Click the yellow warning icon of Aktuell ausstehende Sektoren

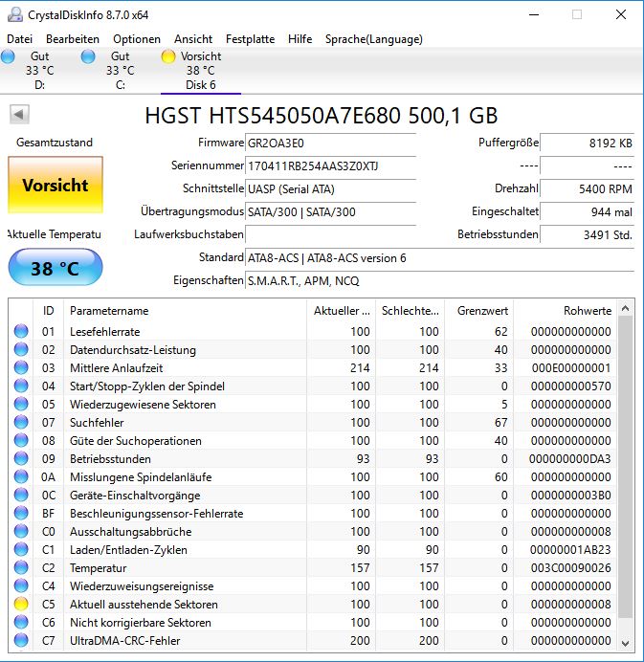[x=21, y=604]
